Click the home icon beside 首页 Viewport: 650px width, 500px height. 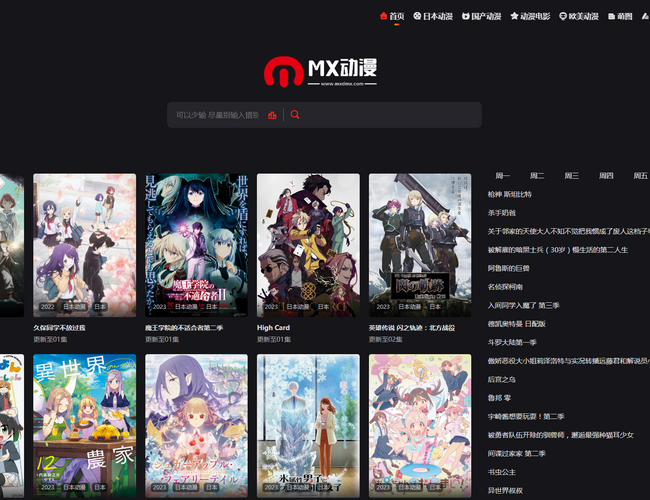383,16
